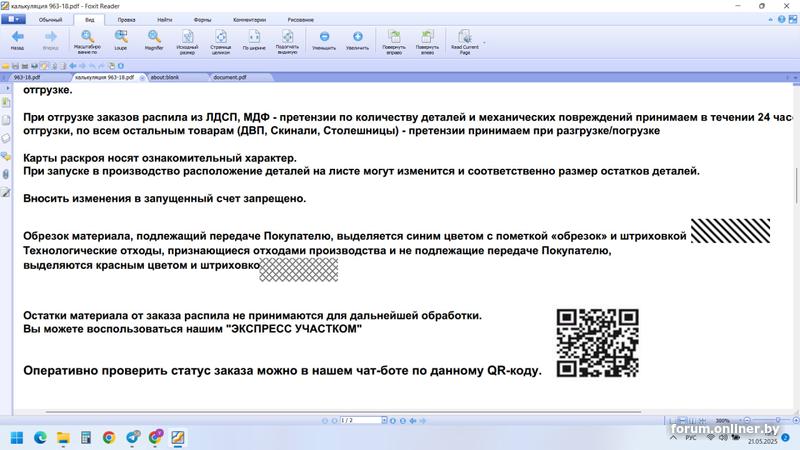This screenshot has height=450, width=800.
Task: Click the help question mark near ribbon top-right
Action: point(781,19)
